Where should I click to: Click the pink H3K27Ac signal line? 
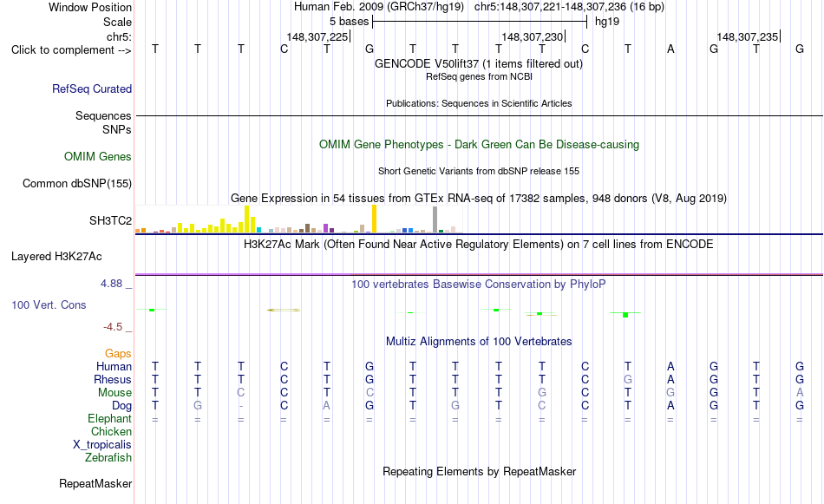(x=479, y=274)
